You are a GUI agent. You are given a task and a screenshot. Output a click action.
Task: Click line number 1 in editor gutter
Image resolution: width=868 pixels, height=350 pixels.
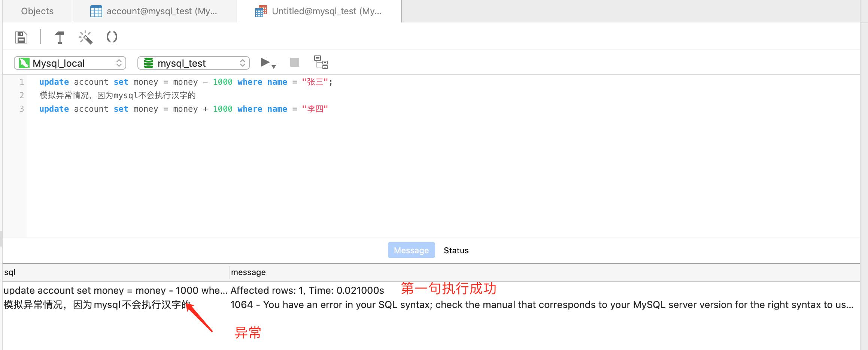tap(22, 82)
